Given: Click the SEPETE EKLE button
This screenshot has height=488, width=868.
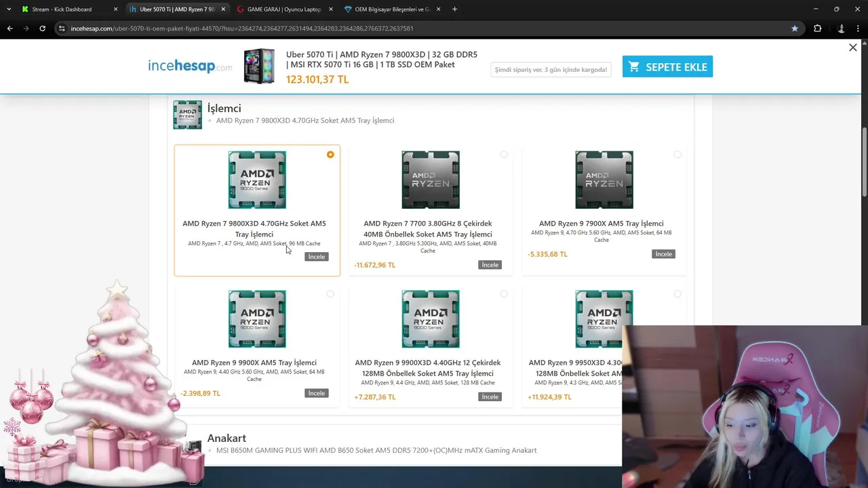Looking at the screenshot, I should click(667, 66).
